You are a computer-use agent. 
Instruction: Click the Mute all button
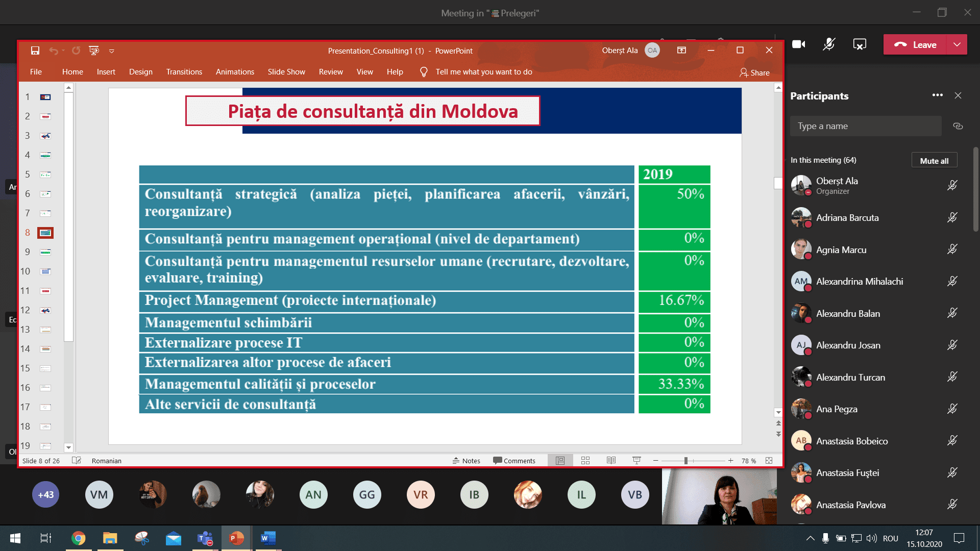point(934,161)
